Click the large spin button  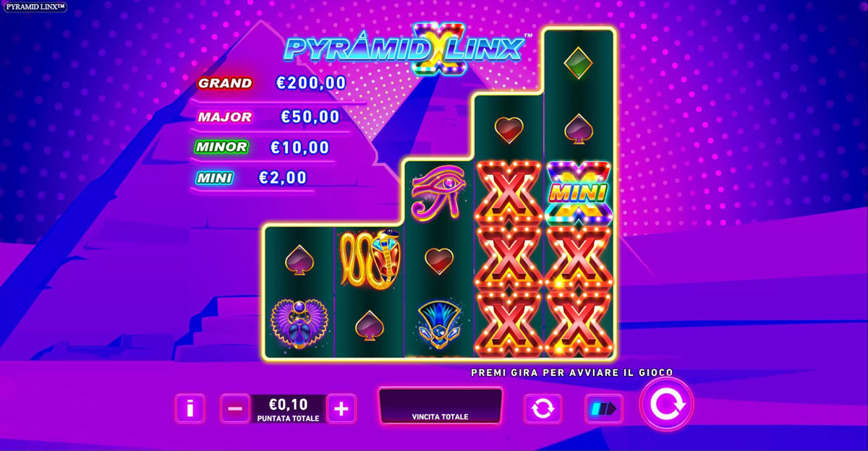click(x=666, y=405)
